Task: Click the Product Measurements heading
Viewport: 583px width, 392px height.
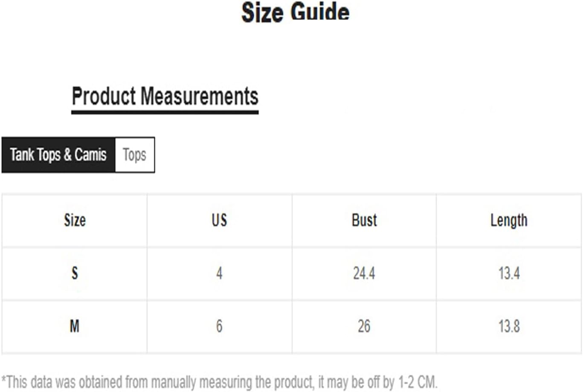Action: point(165,96)
